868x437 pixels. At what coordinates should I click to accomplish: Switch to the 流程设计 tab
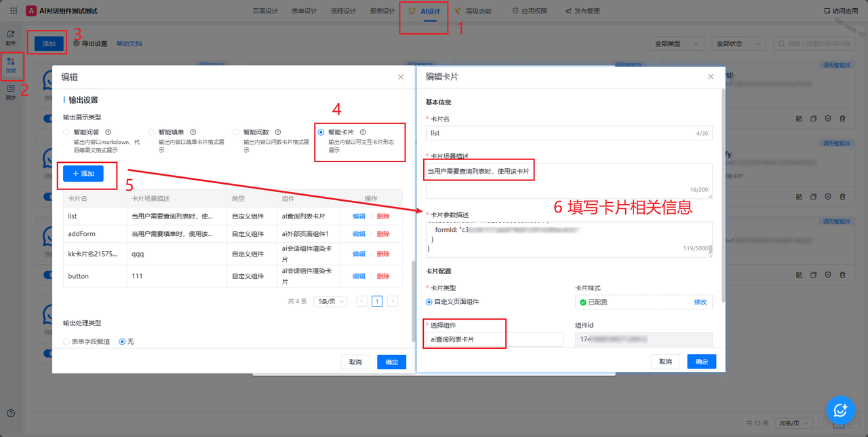(x=343, y=11)
